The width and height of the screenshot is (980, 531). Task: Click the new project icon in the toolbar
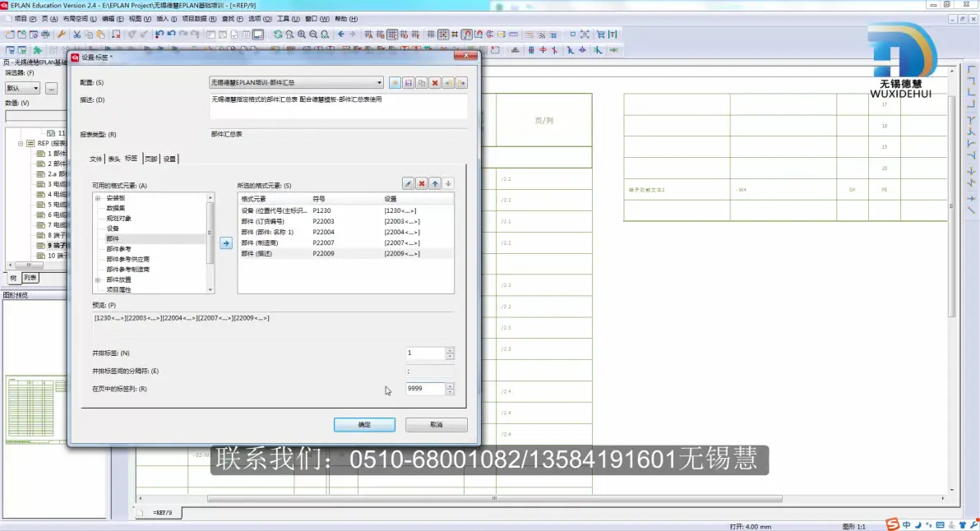click(x=10, y=35)
